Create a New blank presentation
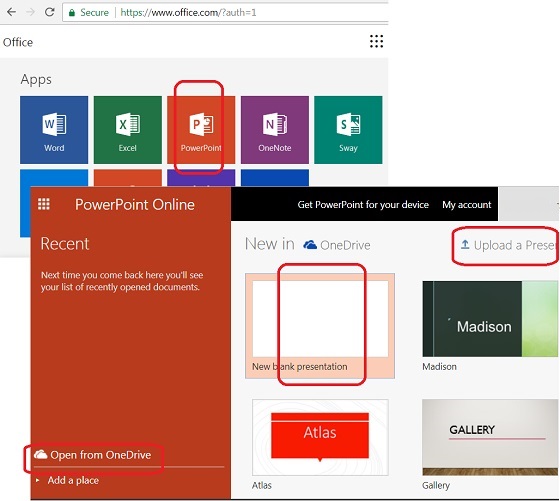The image size is (560, 501). [x=320, y=326]
